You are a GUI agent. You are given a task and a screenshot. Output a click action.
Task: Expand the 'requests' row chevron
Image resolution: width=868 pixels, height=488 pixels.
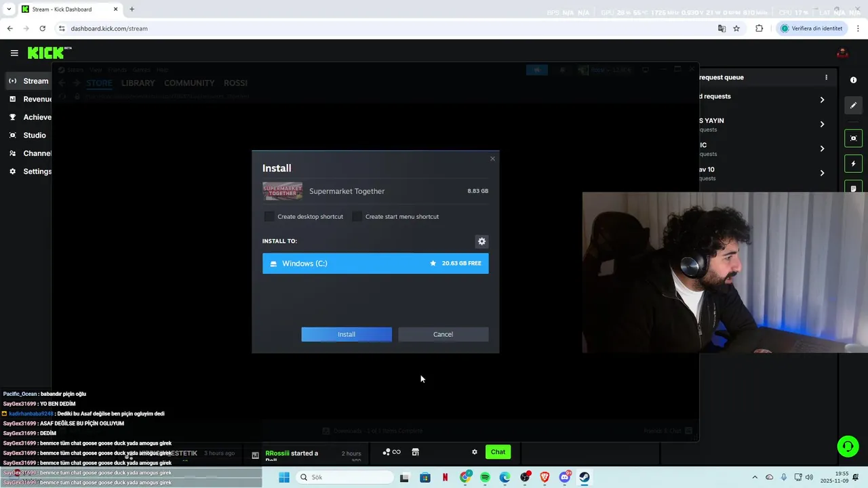coord(822,100)
